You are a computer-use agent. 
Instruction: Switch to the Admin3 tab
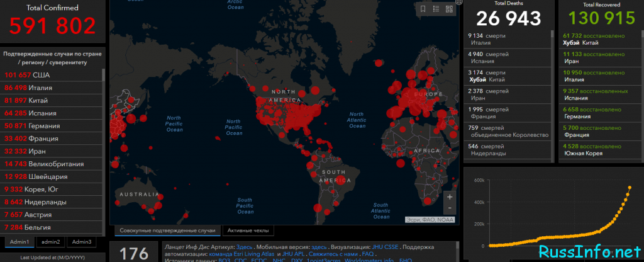(x=81, y=242)
